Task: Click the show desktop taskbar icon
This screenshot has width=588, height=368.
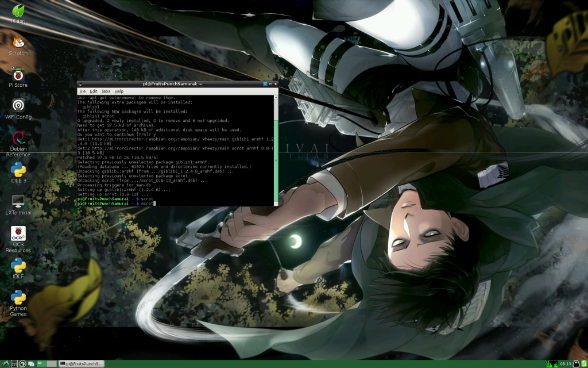Action: [31, 364]
